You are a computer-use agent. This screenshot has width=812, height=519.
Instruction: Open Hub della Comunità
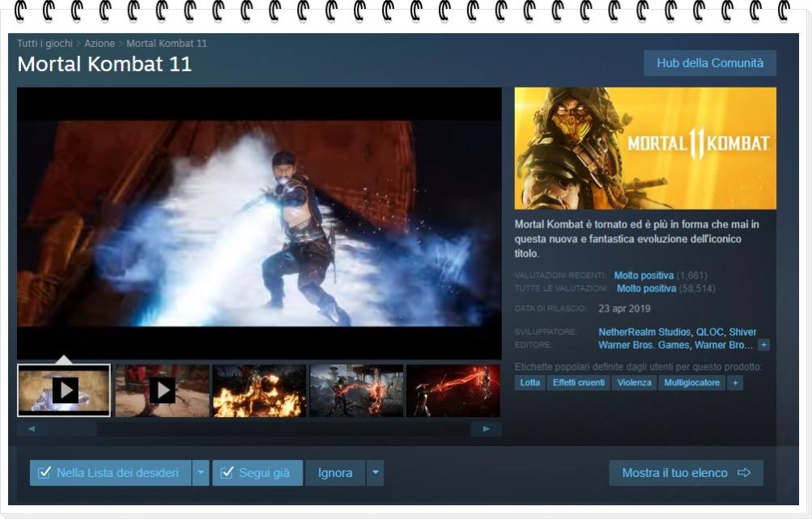709,62
